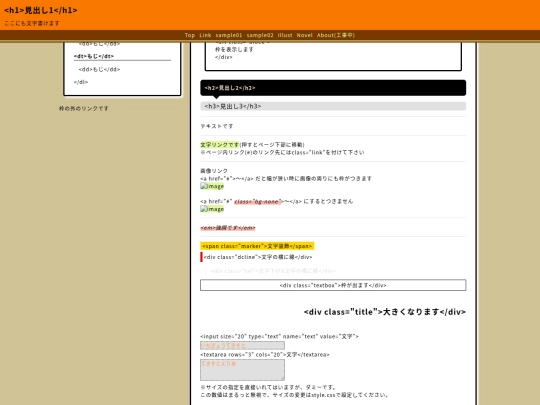Click the テキストです paragraph
This screenshot has height=405, width=540.
217,126
